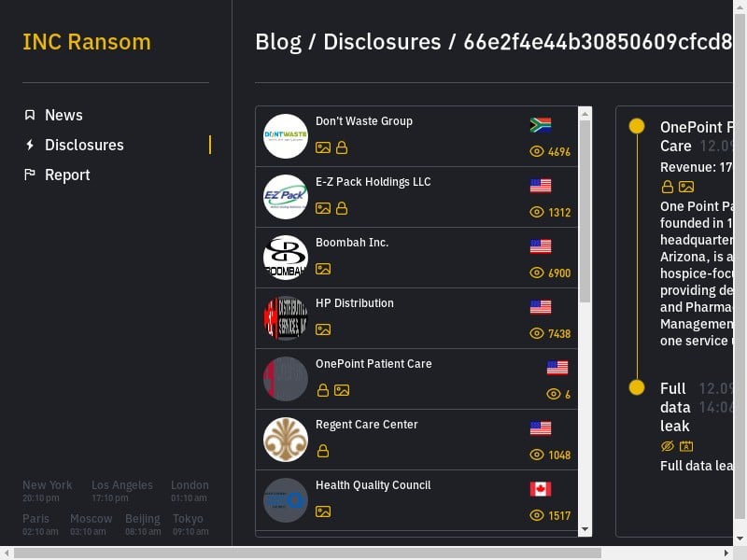
Task: Click the OnePoint Patient Care logo thumbnail
Action: tap(286, 379)
